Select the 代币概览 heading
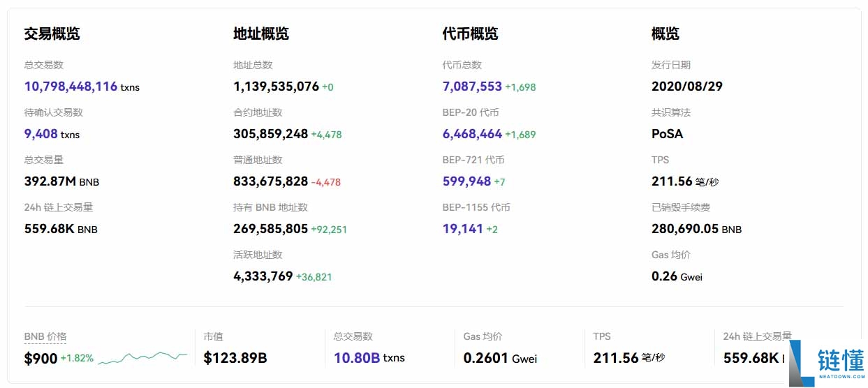 click(x=470, y=33)
